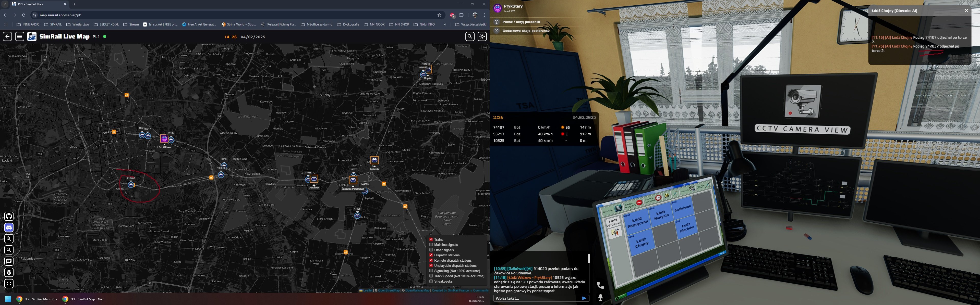Viewport: 980px width, 305px height.
Task: Call Łódź Chojny on phone screen
Action: click(642, 242)
